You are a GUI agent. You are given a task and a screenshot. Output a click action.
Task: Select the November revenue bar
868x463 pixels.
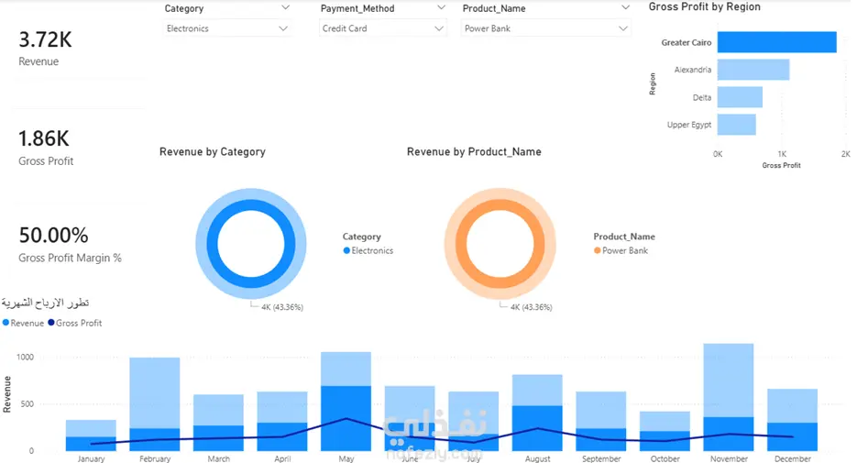click(x=729, y=397)
